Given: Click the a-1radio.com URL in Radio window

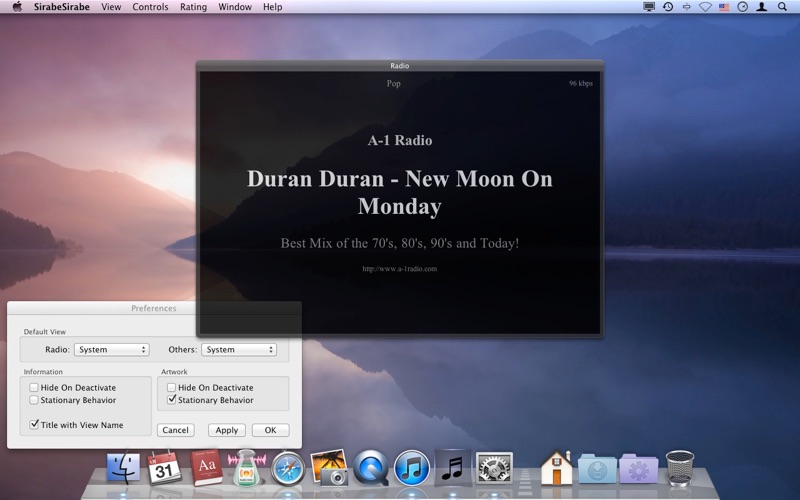Looking at the screenshot, I should pyautogui.click(x=399, y=269).
